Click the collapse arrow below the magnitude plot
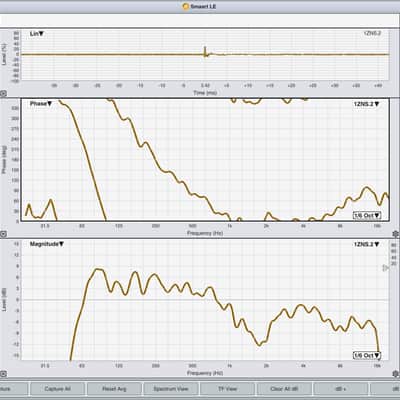 3,374
